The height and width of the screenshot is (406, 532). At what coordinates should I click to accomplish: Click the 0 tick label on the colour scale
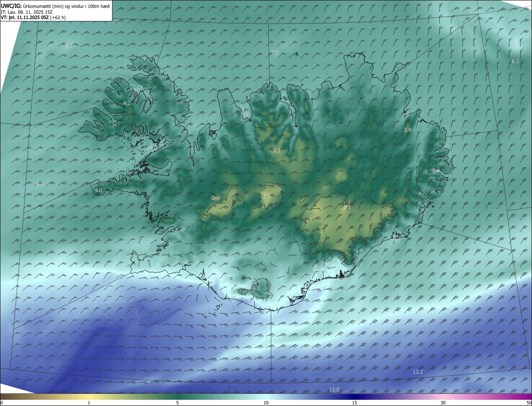click(x=2, y=403)
